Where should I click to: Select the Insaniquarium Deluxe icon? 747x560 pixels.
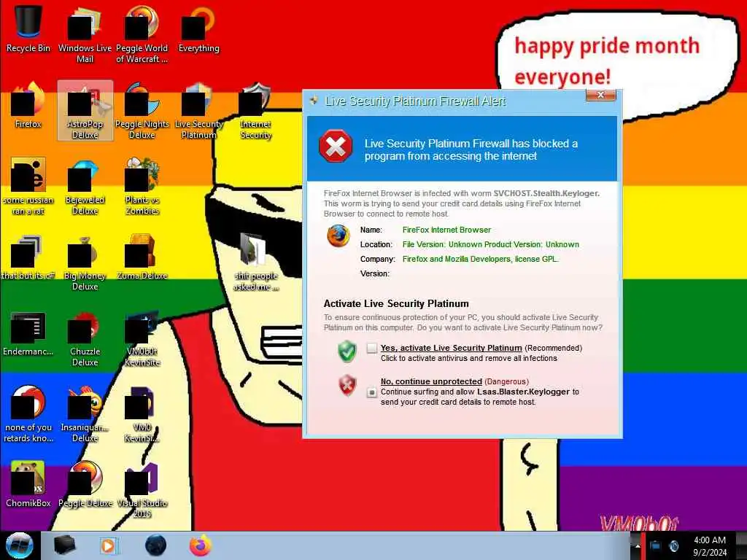pos(85,414)
